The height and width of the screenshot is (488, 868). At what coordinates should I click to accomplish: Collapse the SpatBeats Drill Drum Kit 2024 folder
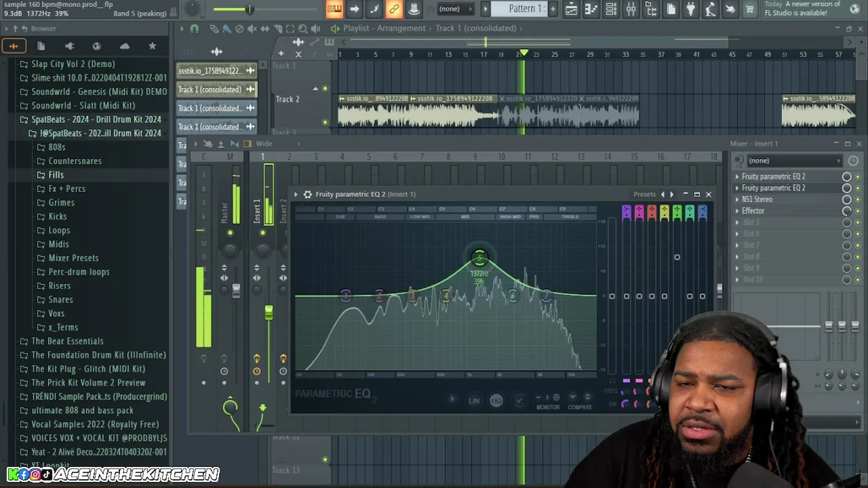pos(96,119)
